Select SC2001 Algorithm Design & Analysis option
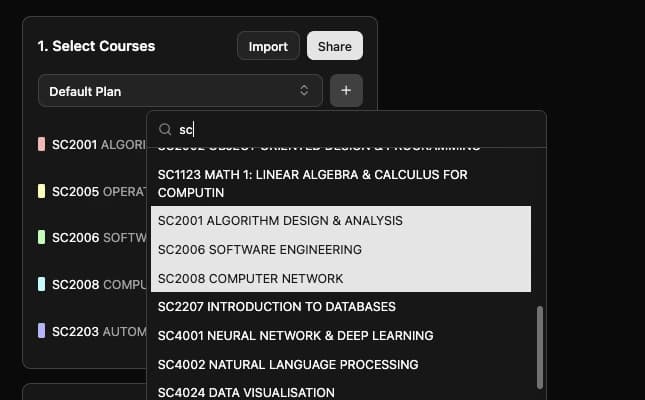645x400 pixels. tap(341, 221)
